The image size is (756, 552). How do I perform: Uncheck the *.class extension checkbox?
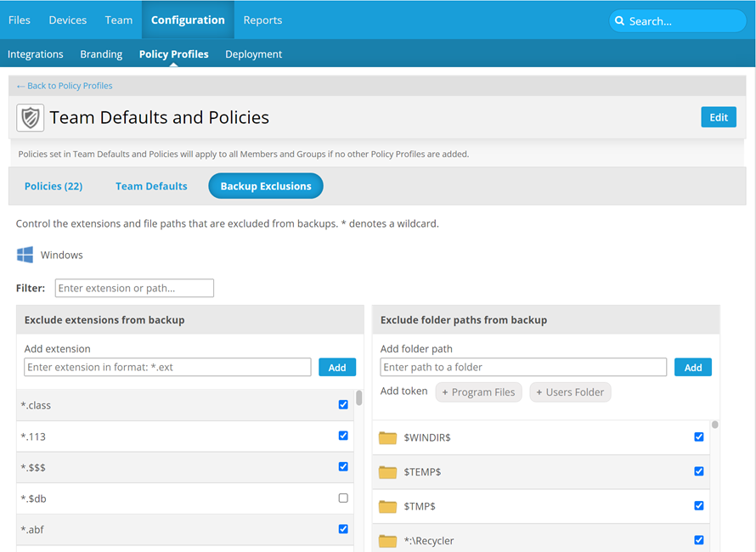[343, 405]
